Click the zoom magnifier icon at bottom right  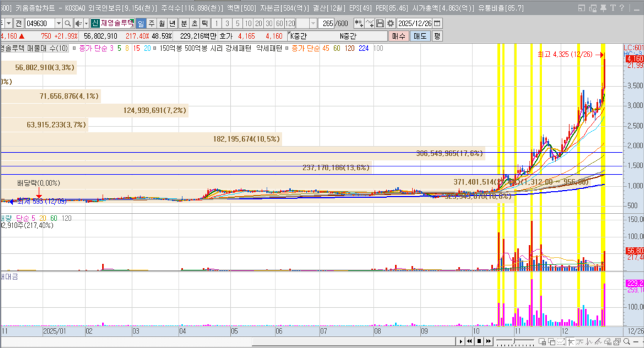click(x=626, y=341)
